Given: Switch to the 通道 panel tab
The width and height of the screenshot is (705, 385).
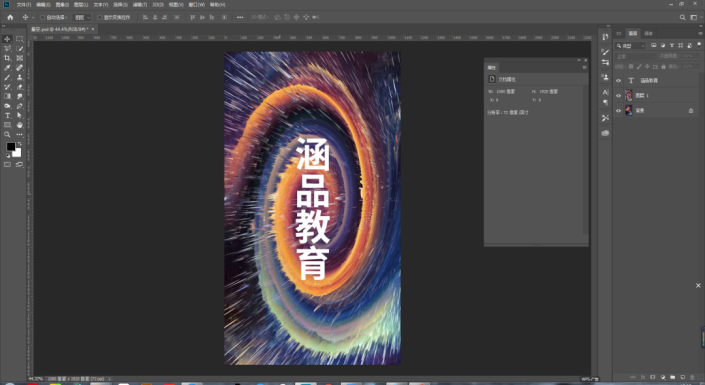Looking at the screenshot, I should pos(648,33).
